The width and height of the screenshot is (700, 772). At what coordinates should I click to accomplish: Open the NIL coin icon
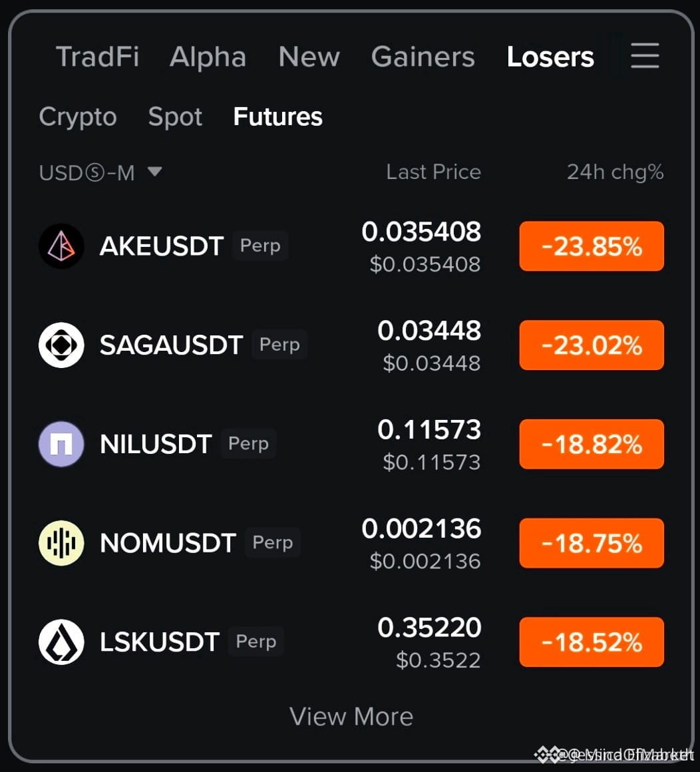61,444
